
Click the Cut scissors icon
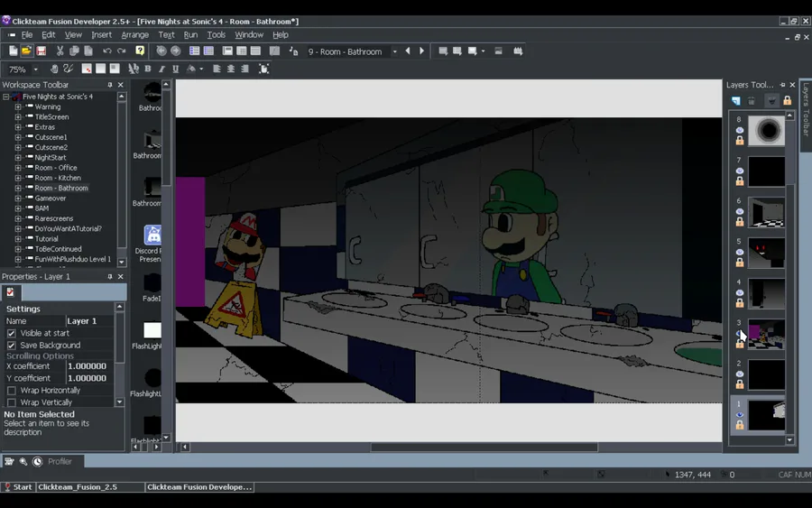(60, 51)
